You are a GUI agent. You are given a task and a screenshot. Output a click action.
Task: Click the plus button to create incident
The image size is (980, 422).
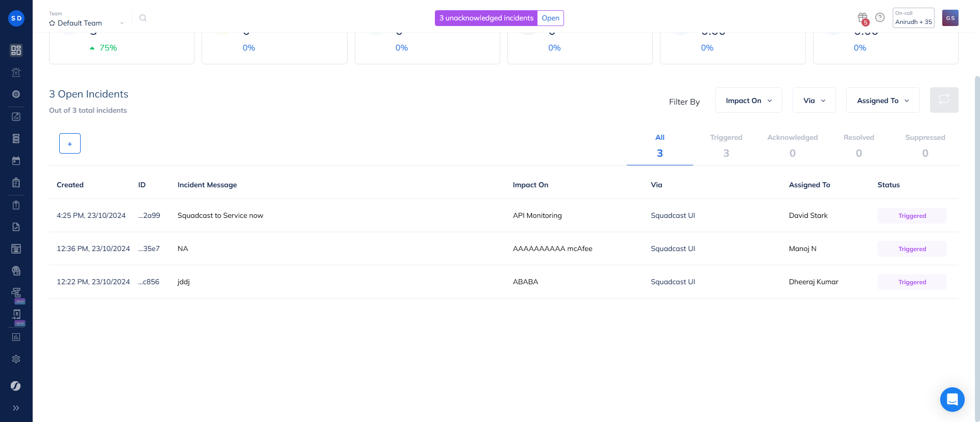70,143
